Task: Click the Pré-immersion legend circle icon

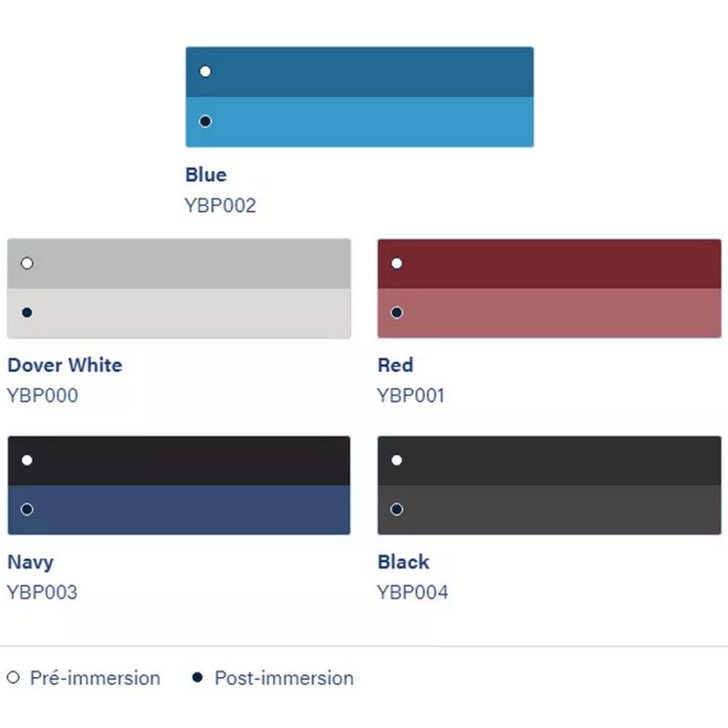Action: [13, 678]
